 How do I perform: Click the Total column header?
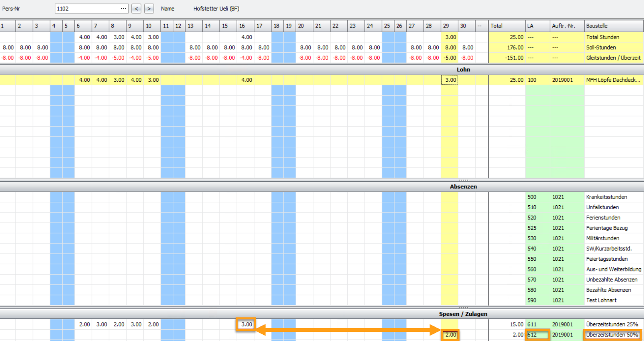[x=507, y=26]
